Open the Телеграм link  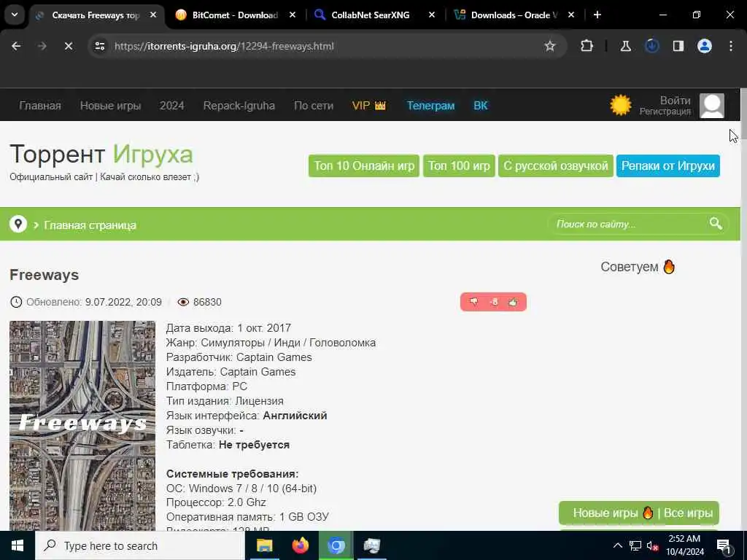430,106
